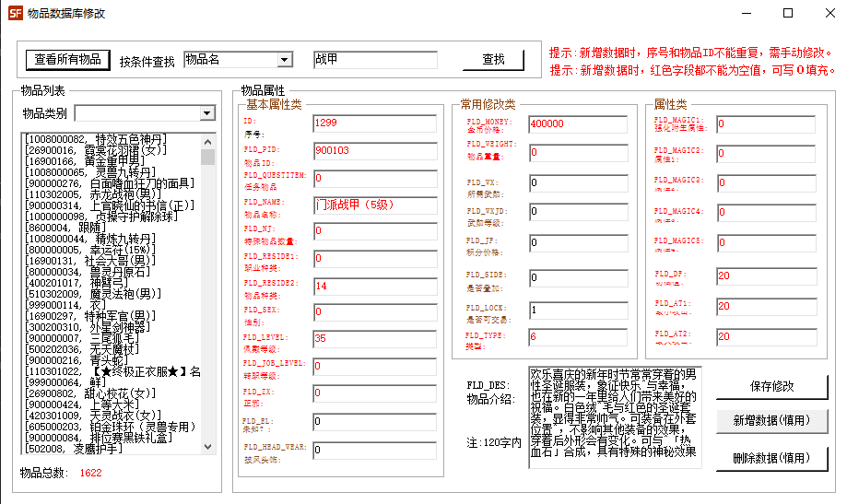Click 查看所有物品 button
Screen dimensions: 847x504
pyautogui.click(x=68, y=59)
